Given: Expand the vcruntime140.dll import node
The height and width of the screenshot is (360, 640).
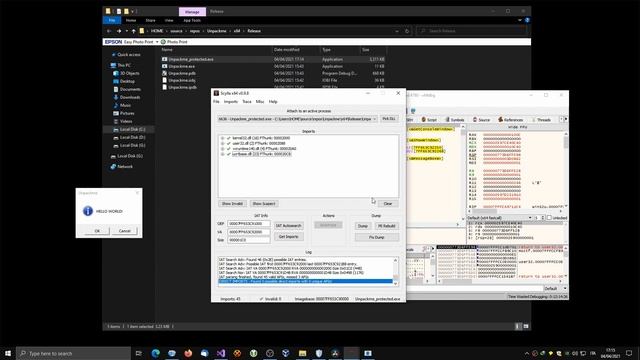Looking at the screenshot, I should [222, 149].
